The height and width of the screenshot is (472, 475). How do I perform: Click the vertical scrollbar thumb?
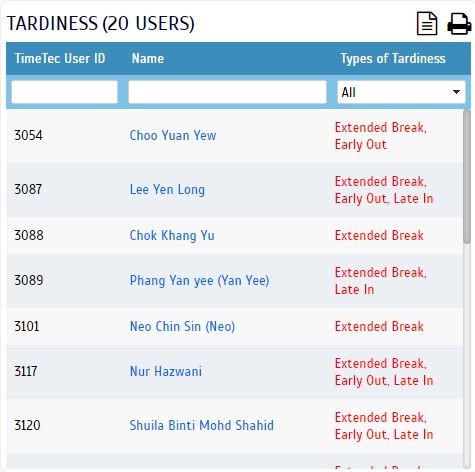coord(467,177)
